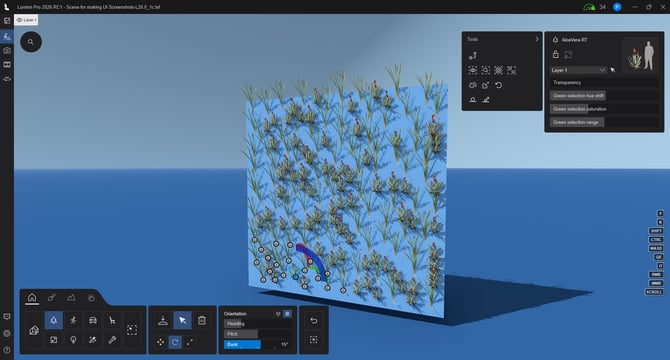The width and height of the screenshot is (670, 360).
Task: Switch to the Landscape mountain tab
Action: click(71, 298)
